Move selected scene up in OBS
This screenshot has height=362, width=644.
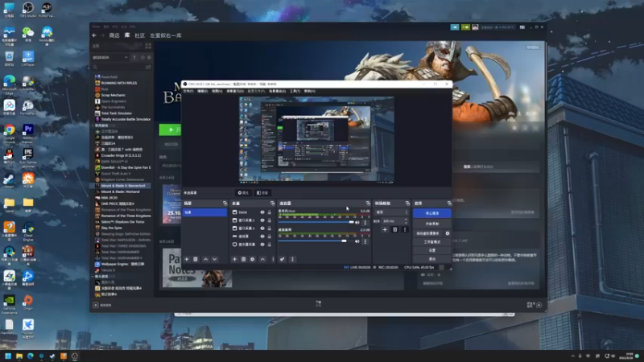coord(206,259)
